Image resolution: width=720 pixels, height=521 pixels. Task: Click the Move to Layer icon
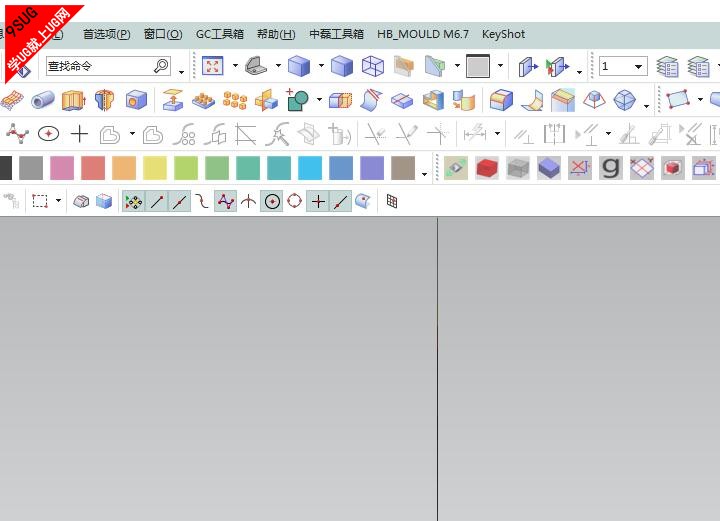pyautogui.click(x=528, y=67)
